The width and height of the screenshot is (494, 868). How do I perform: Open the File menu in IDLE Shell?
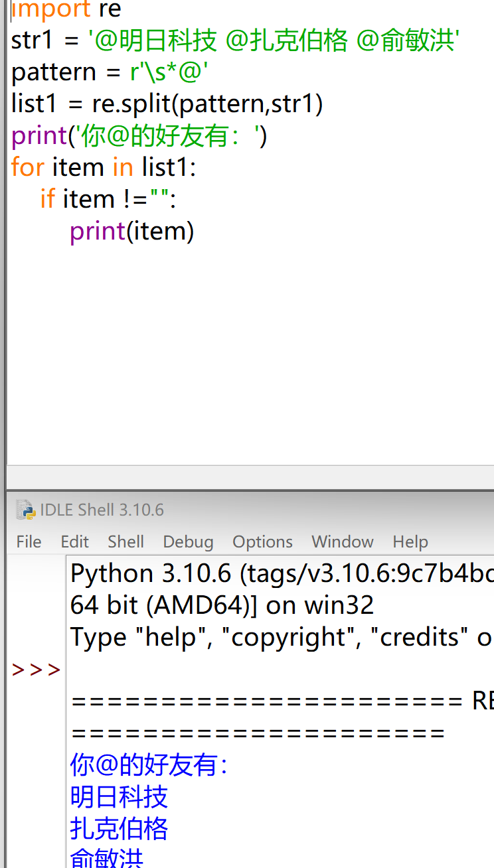(29, 542)
